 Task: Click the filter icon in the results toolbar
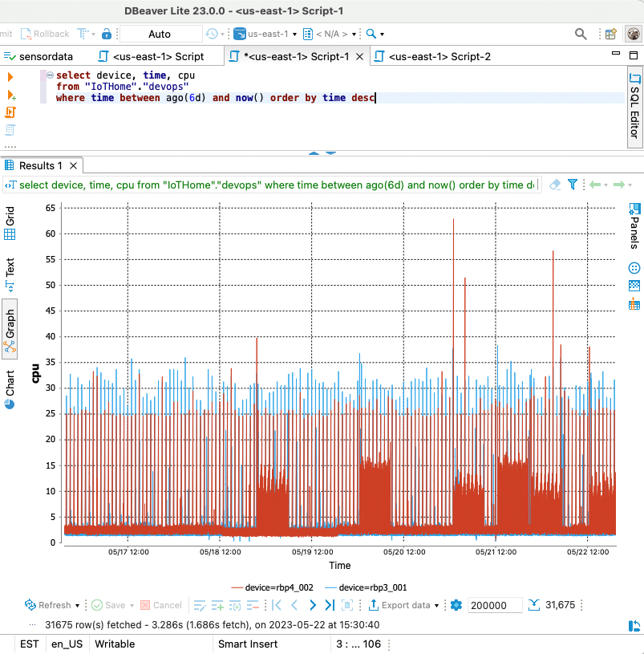click(x=572, y=185)
